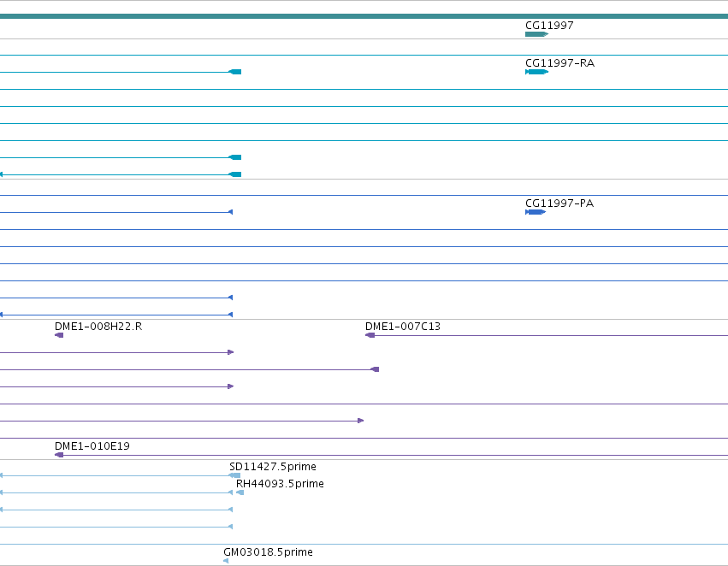Click the DME1-007C13 purple arrow glyph
This screenshot has height=566, width=728.
370,335
